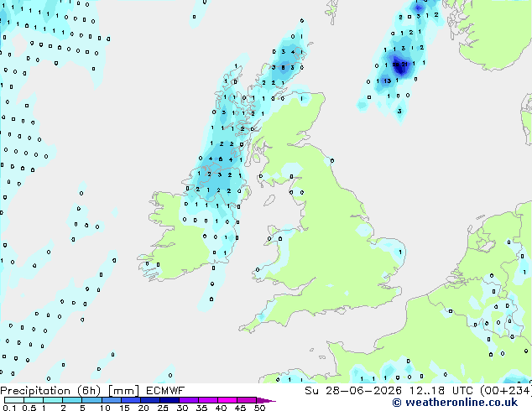The width and height of the screenshot is (532, 411).
Task: Click the '(00+234)' forecast offset text
Action: pos(506,391)
